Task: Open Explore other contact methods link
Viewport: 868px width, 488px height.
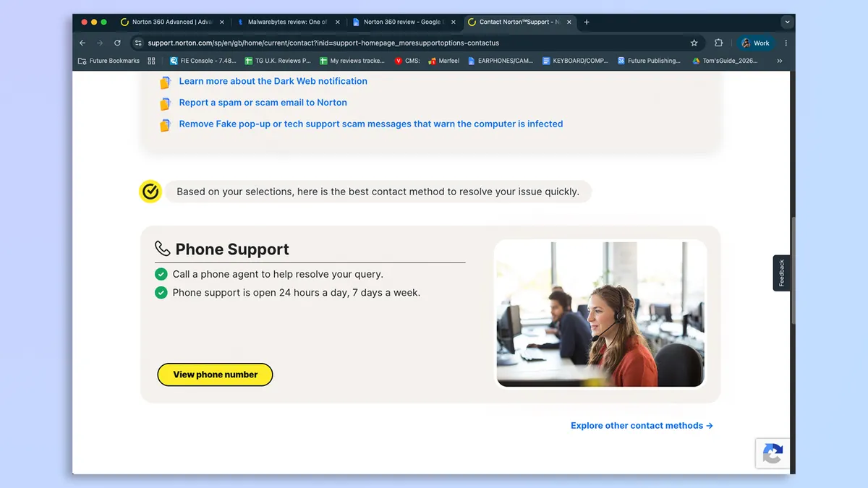Action: click(x=642, y=426)
